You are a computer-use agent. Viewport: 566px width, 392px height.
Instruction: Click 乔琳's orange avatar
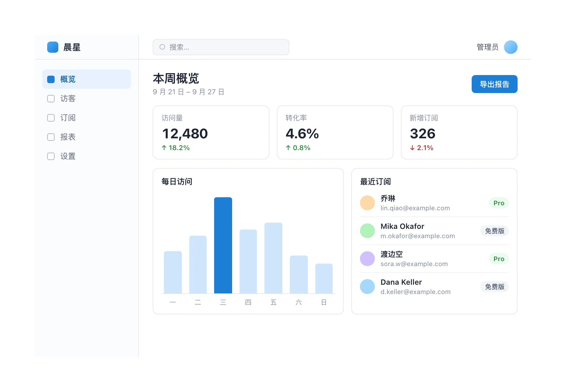[367, 203]
